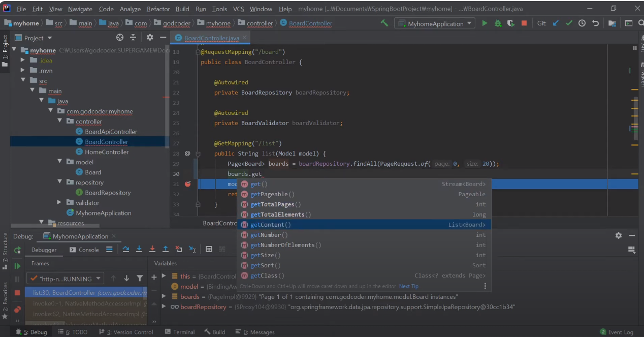
Task: Click Step Over icon in debugger
Action: point(126,249)
